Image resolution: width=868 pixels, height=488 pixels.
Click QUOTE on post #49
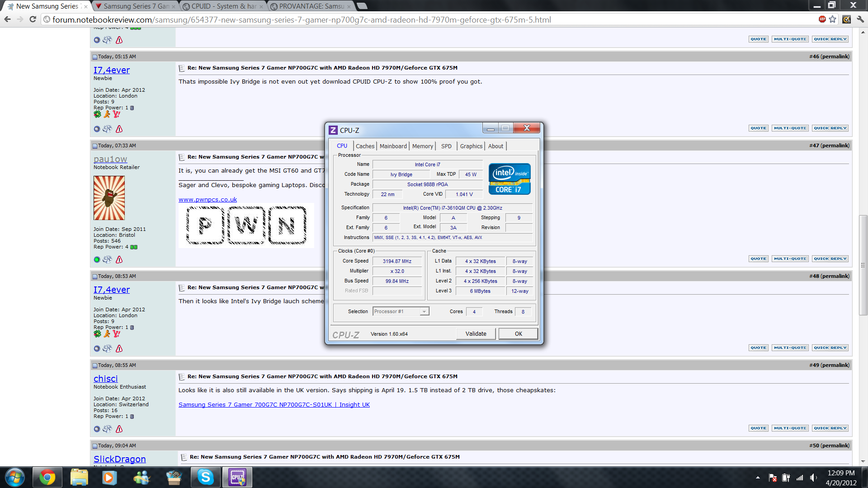click(758, 428)
